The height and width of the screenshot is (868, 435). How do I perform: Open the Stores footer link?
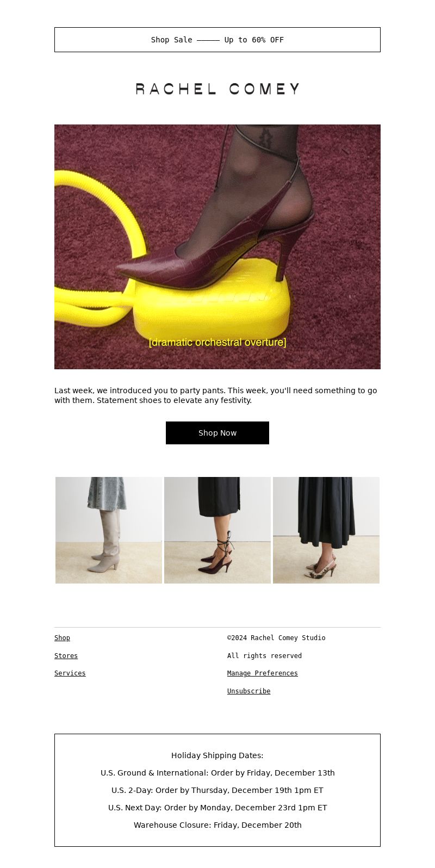pos(66,656)
